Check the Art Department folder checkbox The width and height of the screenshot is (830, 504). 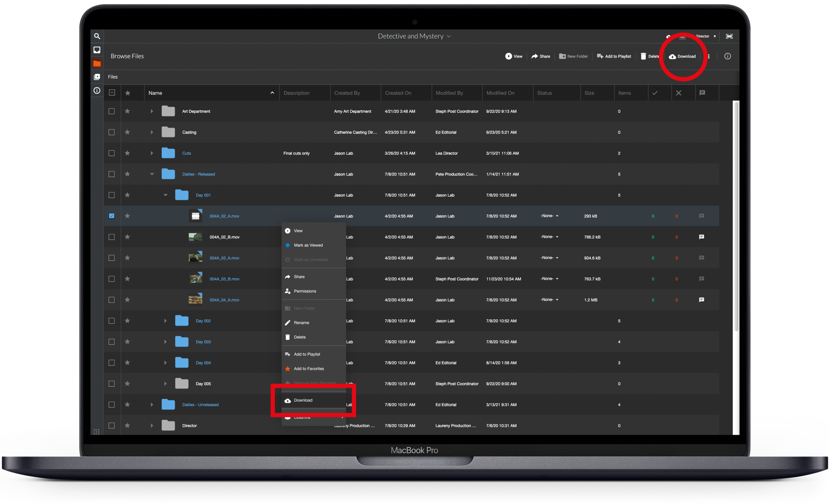point(112,111)
